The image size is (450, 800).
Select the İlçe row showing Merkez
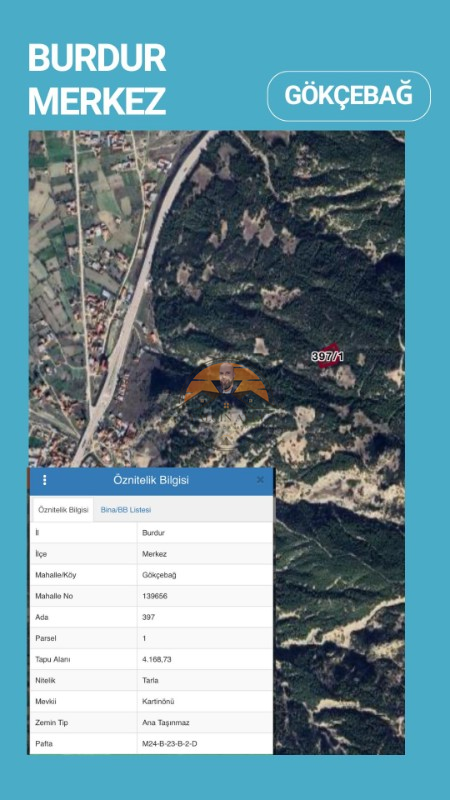tap(151, 554)
